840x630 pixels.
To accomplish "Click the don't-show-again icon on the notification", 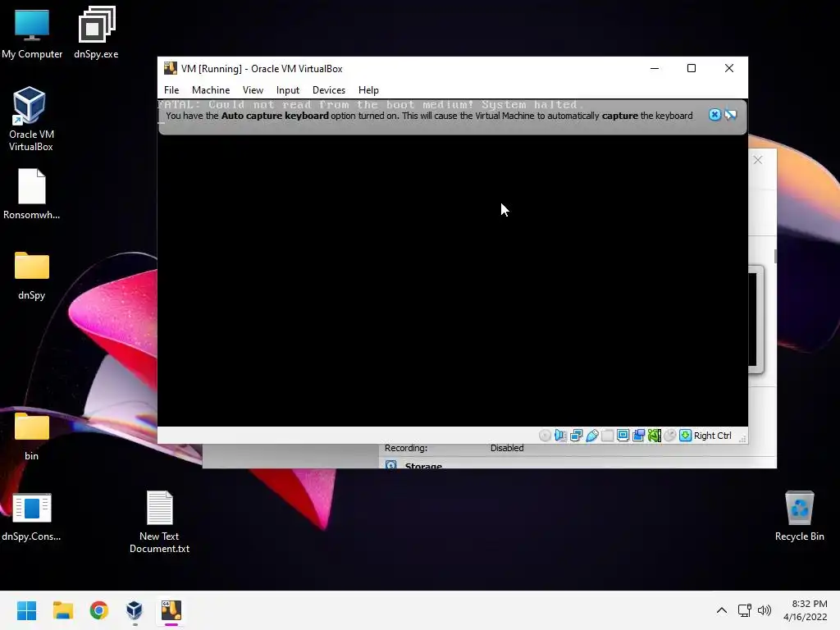I will tap(731, 115).
